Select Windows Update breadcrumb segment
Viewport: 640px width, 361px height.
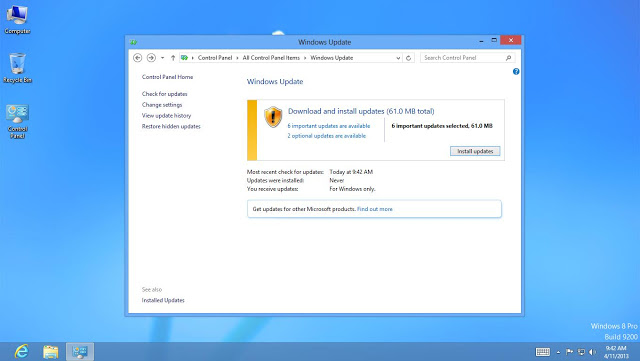(331, 58)
